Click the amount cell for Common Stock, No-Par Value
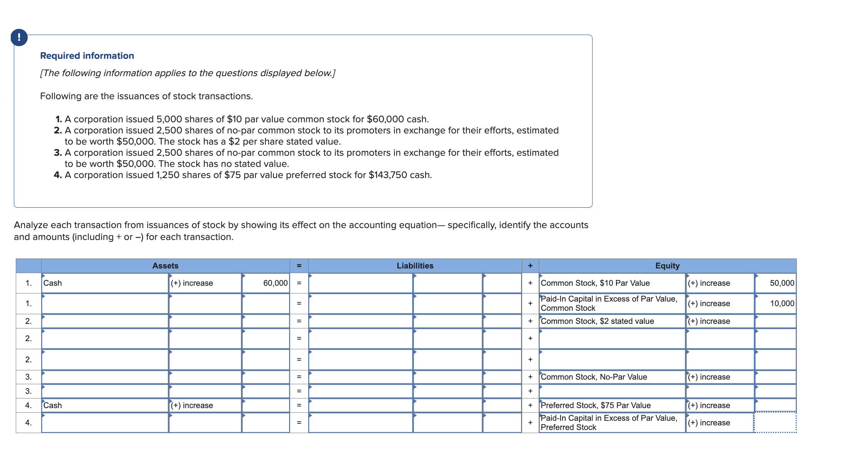This screenshot has width=868, height=450. pos(775,377)
